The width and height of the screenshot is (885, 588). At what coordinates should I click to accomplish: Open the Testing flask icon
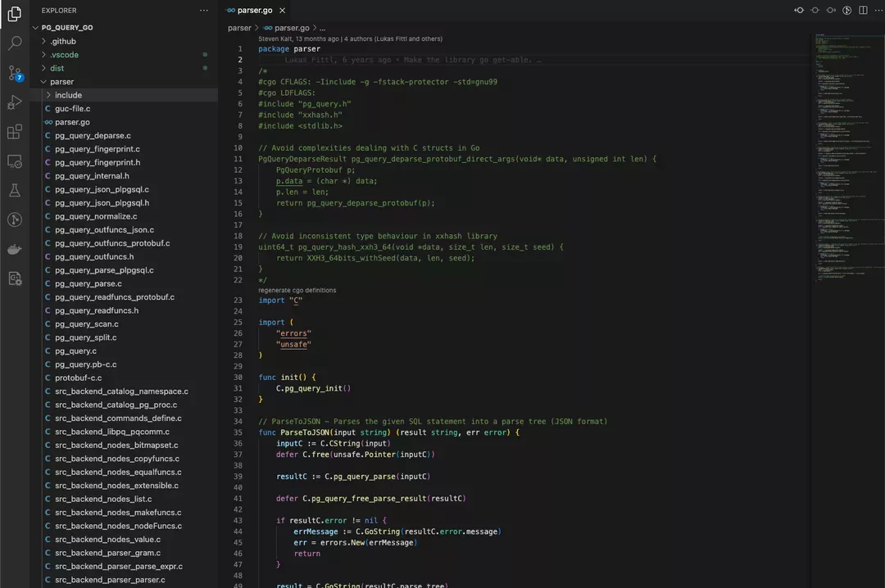15,190
